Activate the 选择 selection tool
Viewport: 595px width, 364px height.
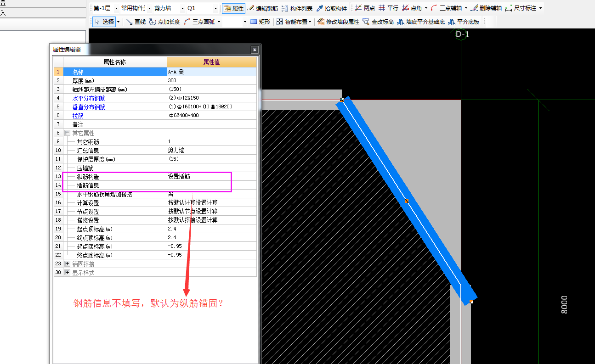click(104, 22)
